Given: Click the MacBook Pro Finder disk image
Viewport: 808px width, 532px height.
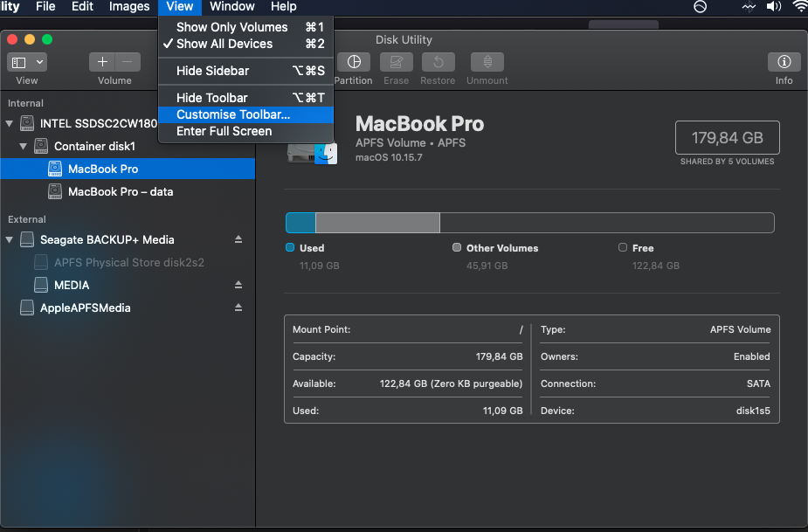Looking at the screenshot, I should tap(312, 153).
